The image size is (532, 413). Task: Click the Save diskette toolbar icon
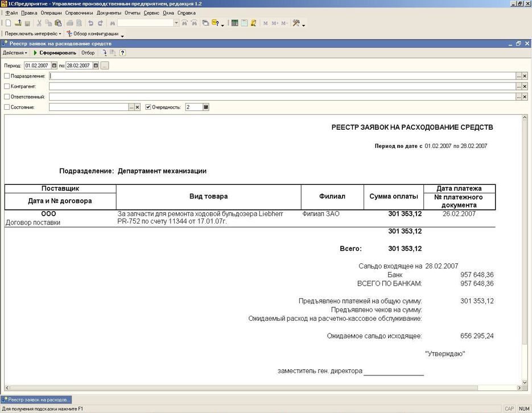click(27, 23)
